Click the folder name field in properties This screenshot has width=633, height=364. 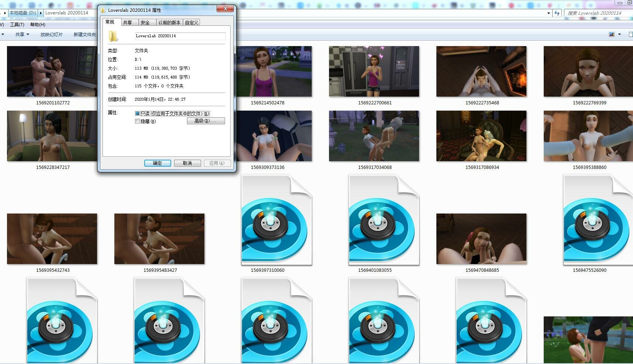pos(180,36)
